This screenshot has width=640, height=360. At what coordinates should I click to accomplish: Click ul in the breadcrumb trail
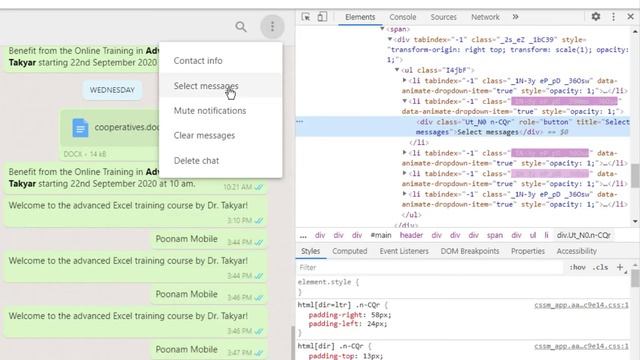pos(533,235)
